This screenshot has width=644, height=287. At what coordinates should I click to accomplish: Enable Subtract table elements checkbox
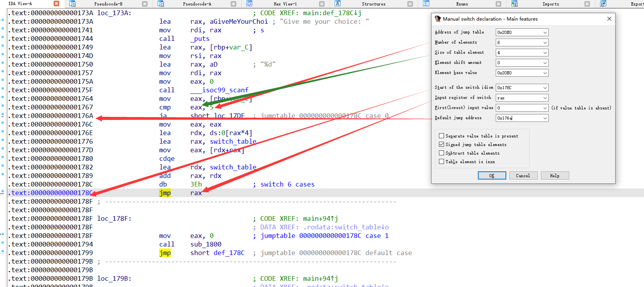pos(441,153)
